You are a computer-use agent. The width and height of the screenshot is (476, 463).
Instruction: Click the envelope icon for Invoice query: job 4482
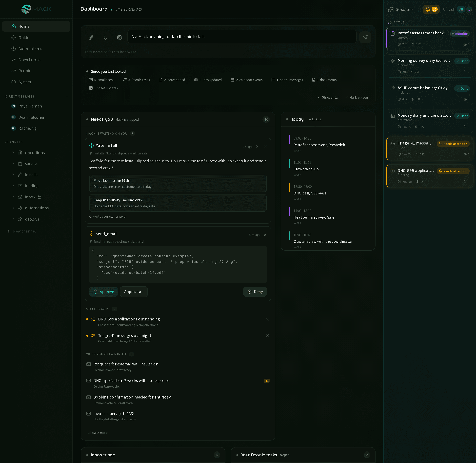point(88,414)
